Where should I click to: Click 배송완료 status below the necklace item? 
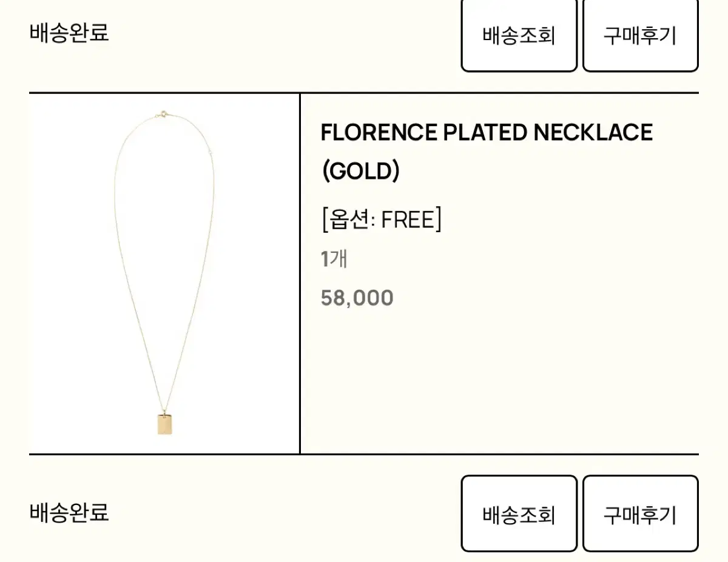point(69,512)
